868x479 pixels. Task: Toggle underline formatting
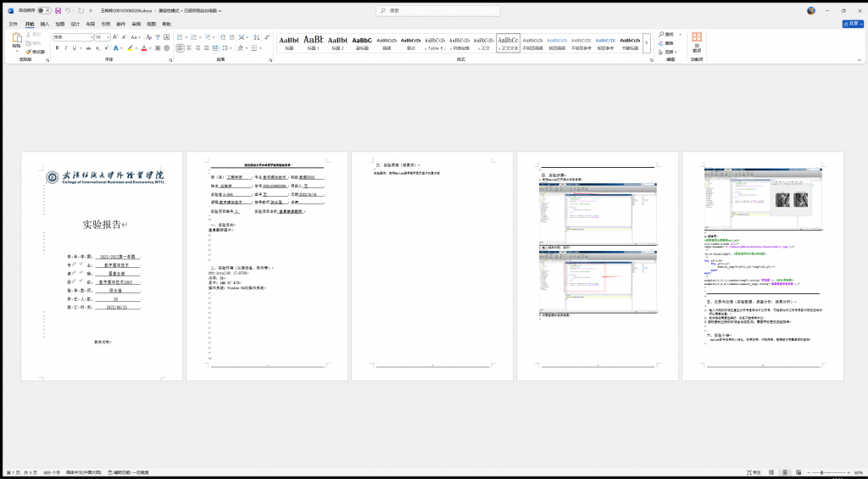tap(74, 48)
